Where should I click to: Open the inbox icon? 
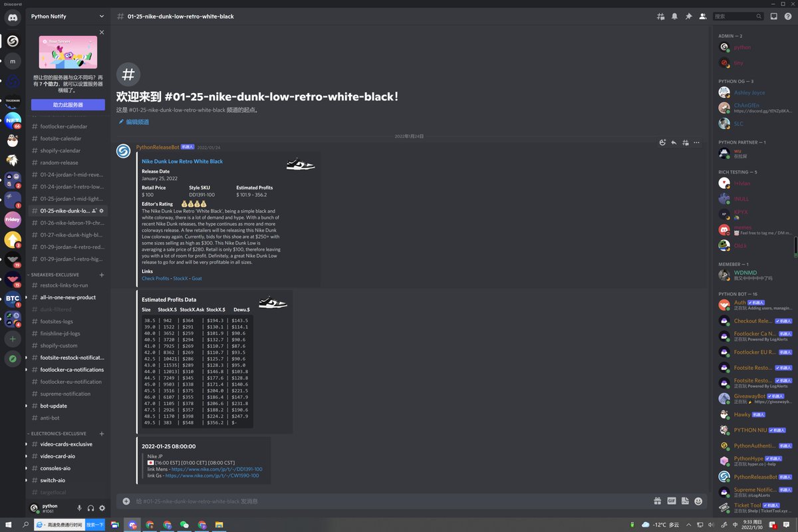tap(773, 16)
